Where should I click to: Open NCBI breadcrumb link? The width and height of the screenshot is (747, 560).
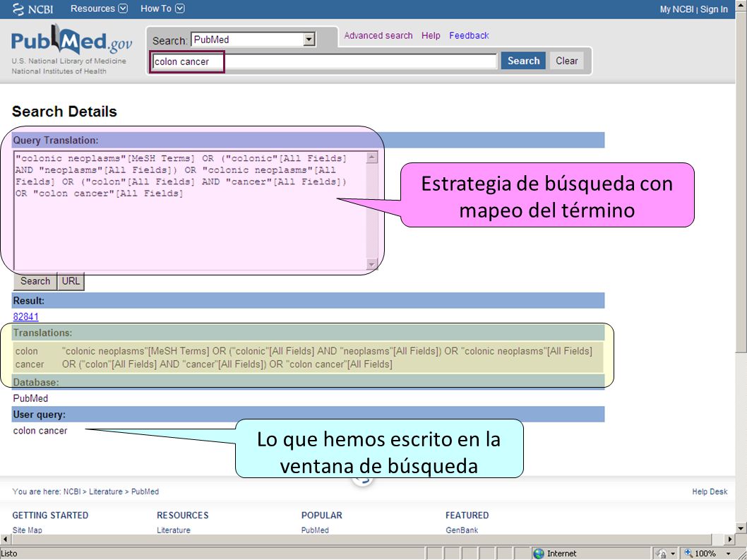[72, 492]
